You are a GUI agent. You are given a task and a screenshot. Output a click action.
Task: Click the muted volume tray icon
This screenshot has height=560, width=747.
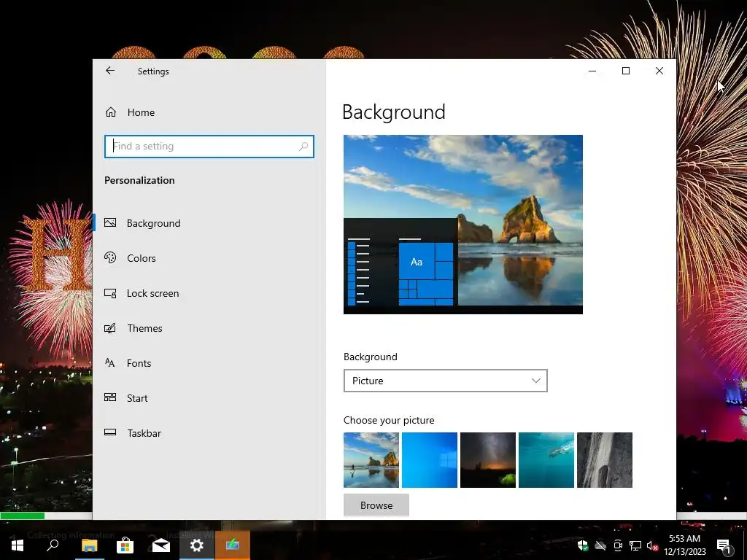(x=653, y=545)
